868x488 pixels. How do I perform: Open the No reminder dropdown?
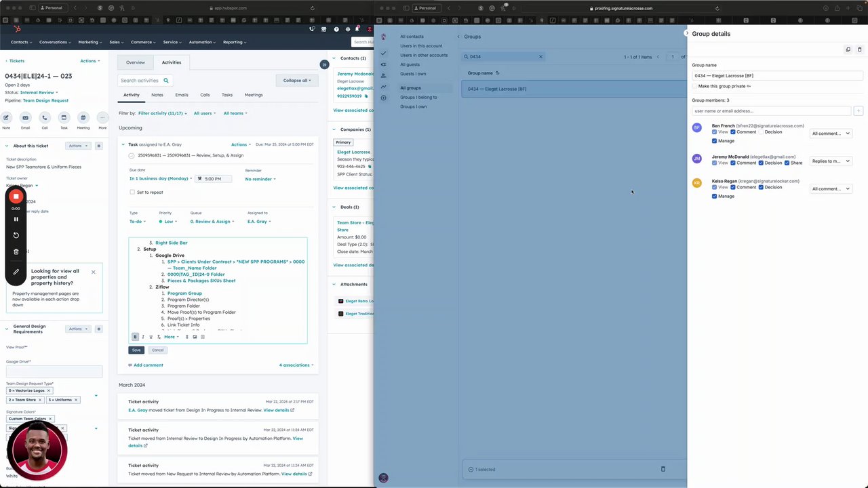pos(260,179)
